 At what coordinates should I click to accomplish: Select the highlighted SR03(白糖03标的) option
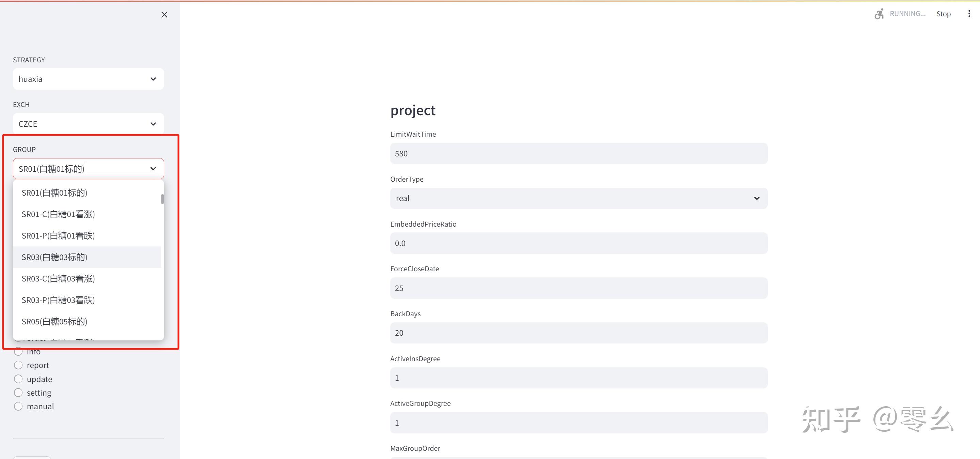point(54,257)
